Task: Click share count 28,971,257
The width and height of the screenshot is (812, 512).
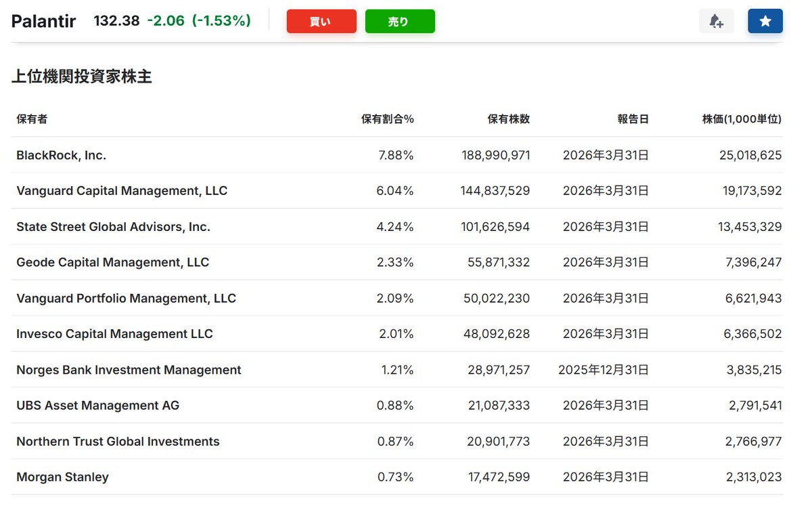Action: [x=499, y=370]
